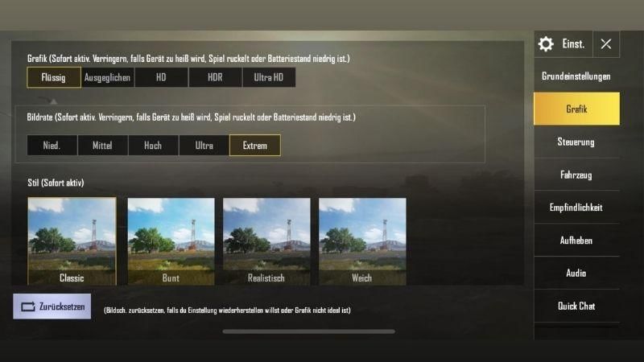Image resolution: width=644 pixels, height=362 pixels.
Task: Choose the Weich style thumbnail
Action: point(362,241)
